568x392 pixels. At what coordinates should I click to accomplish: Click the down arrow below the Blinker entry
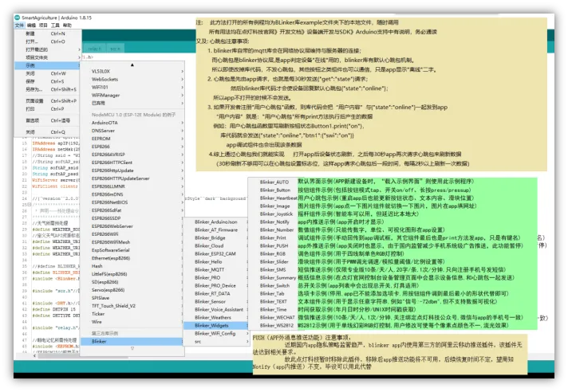pyautogui.click(x=132, y=348)
